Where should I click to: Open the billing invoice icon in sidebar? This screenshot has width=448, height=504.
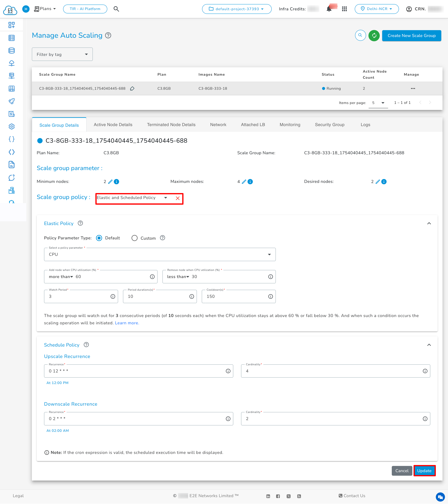point(11,114)
